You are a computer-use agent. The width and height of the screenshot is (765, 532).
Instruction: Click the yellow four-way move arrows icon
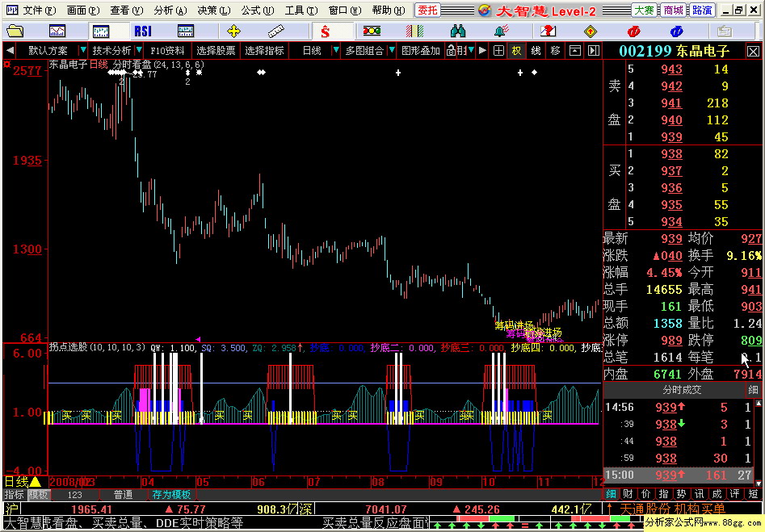233,31
